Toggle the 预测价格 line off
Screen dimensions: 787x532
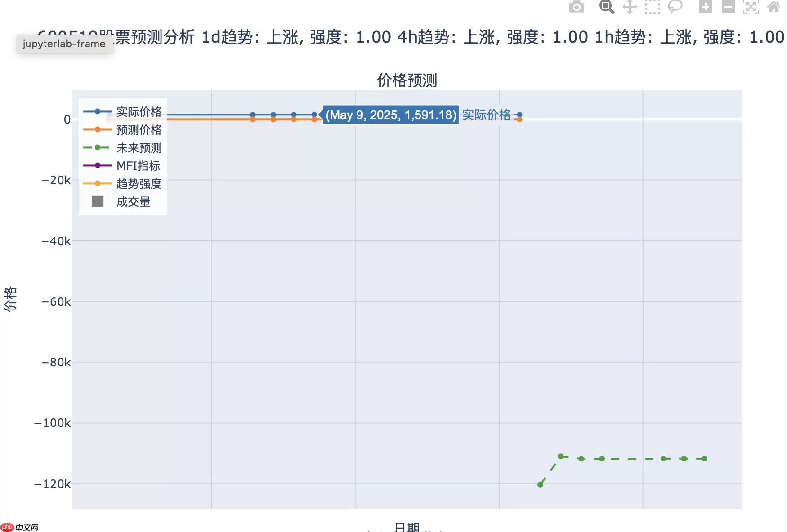click(x=139, y=130)
